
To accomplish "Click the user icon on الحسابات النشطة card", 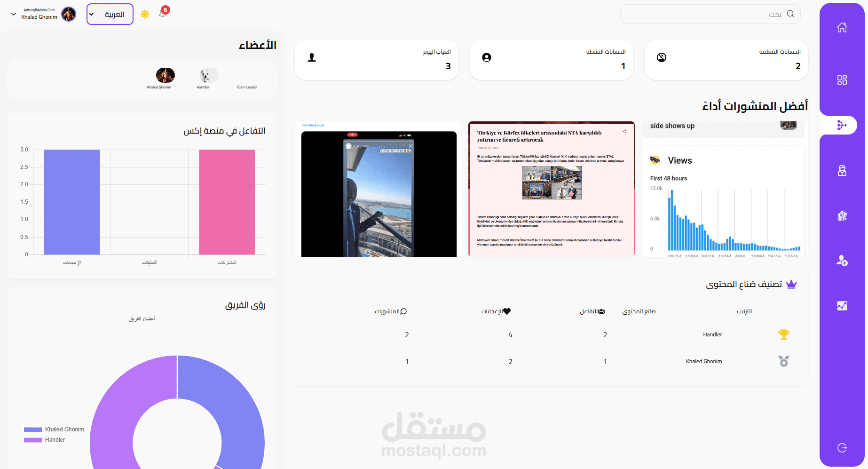I will (487, 57).
